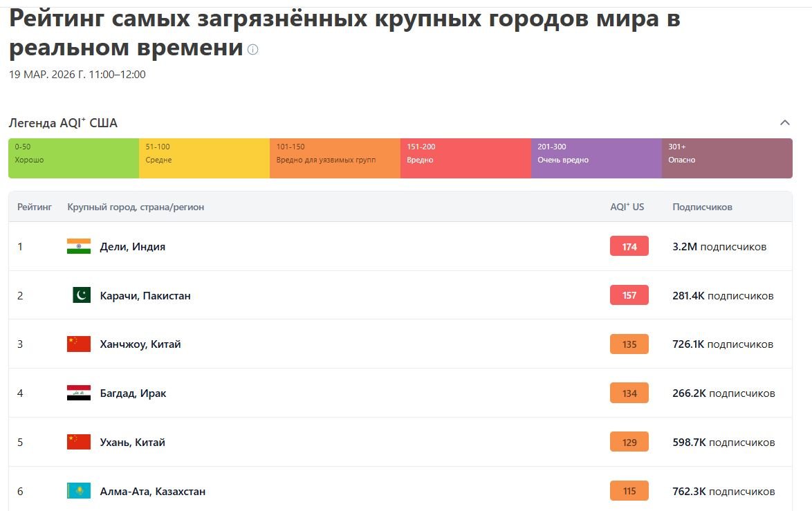Click the Kazakhstan flag icon
The height and width of the screenshot is (511, 812).
pyautogui.click(x=79, y=491)
